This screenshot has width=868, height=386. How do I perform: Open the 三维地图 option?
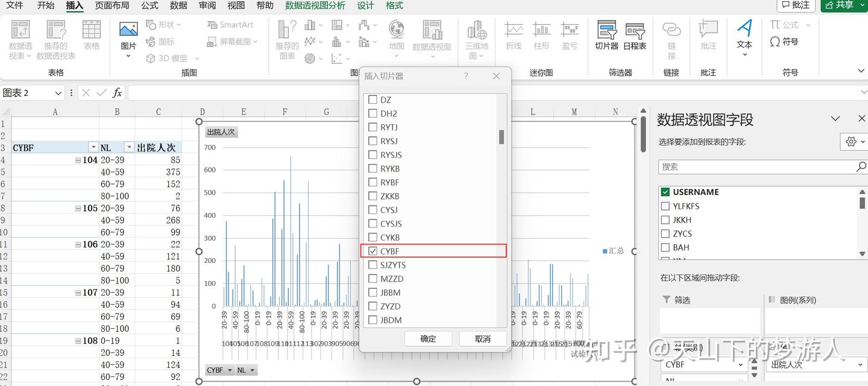477,40
